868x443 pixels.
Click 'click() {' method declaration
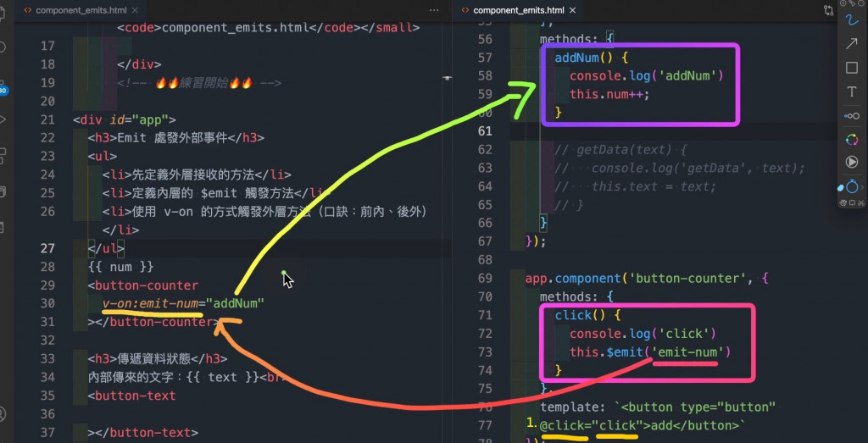[588, 315]
